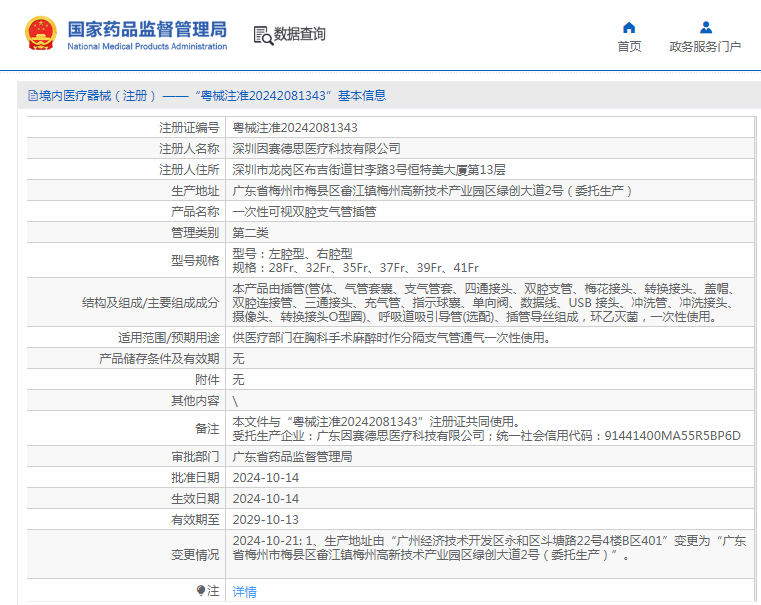The height and width of the screenshot is (605, 761).
Task: Click the 数据查询 magnifier document icon
Action: point(262,35)
